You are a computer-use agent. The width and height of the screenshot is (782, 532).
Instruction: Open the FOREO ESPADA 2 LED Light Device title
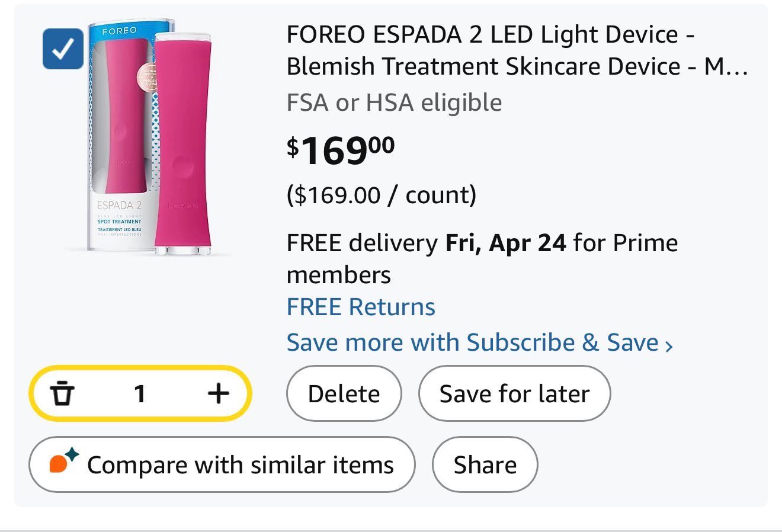click(x=517, y=50)
